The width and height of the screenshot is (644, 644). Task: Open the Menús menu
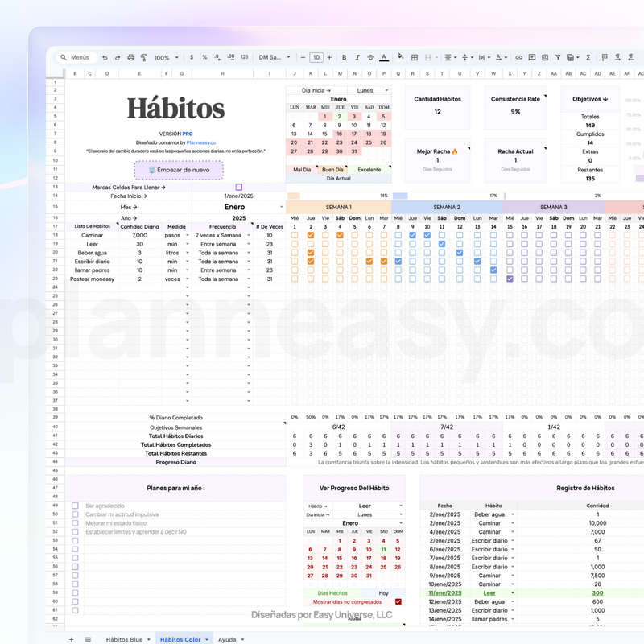pos(76,57)
